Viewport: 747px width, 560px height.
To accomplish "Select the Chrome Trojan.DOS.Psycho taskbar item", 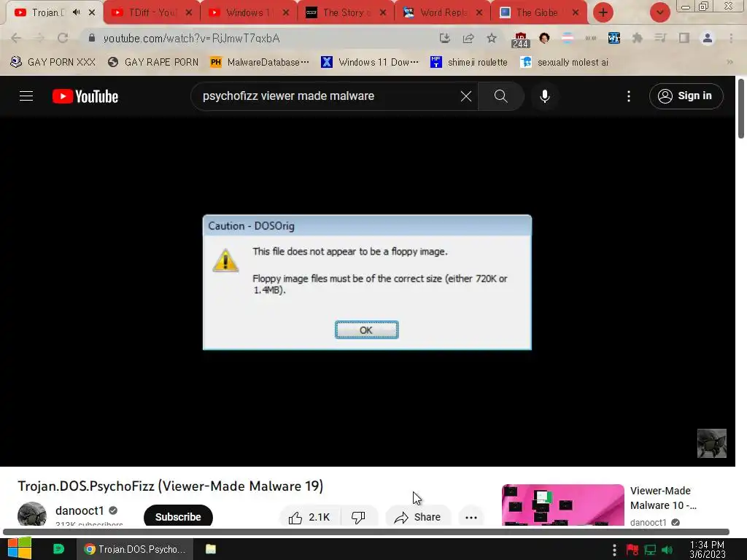I will [x=136, y=549].
